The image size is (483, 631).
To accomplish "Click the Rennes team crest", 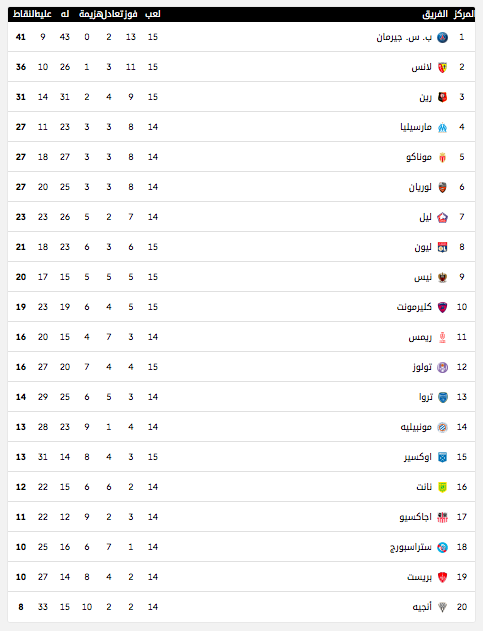I will pos(442,97).
